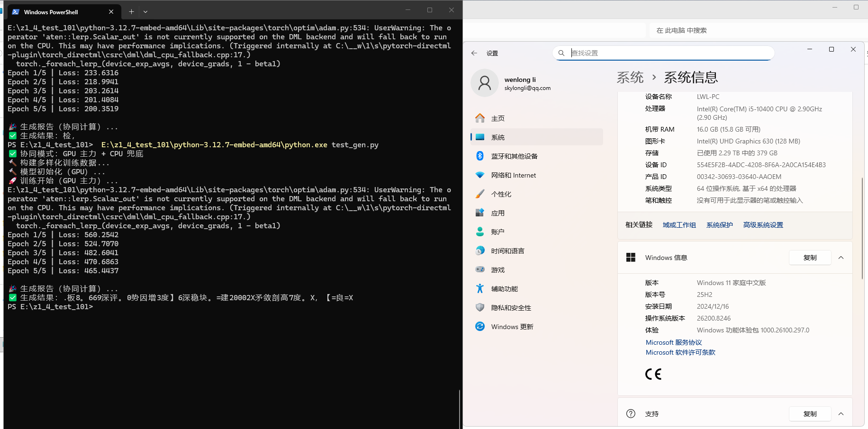
Task: Open the 主页 home icon in Settings sidebar
Action: [x=480, y=118]
